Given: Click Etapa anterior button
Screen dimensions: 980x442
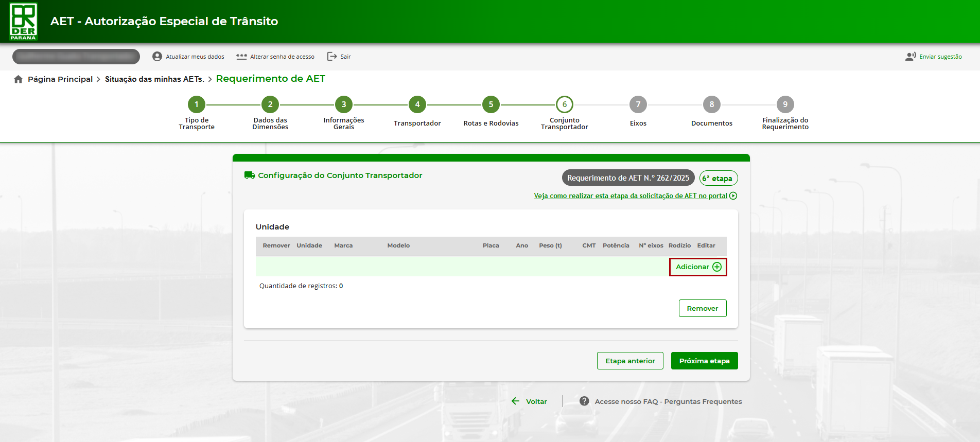Looking at the screenshot, I should (x=630, y=361).
